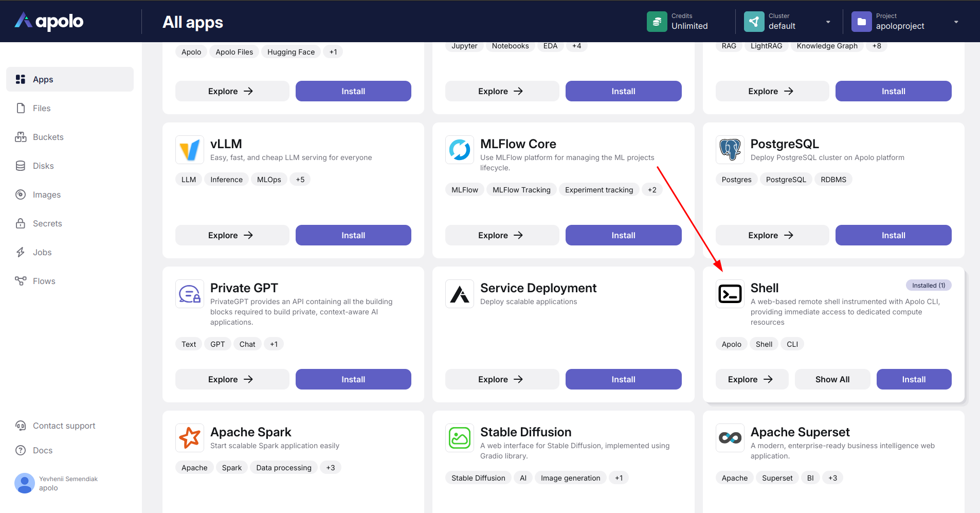The image size is (980, 513).
Task: Open Files in the sidebar
Action: click(x=42, y=108)
